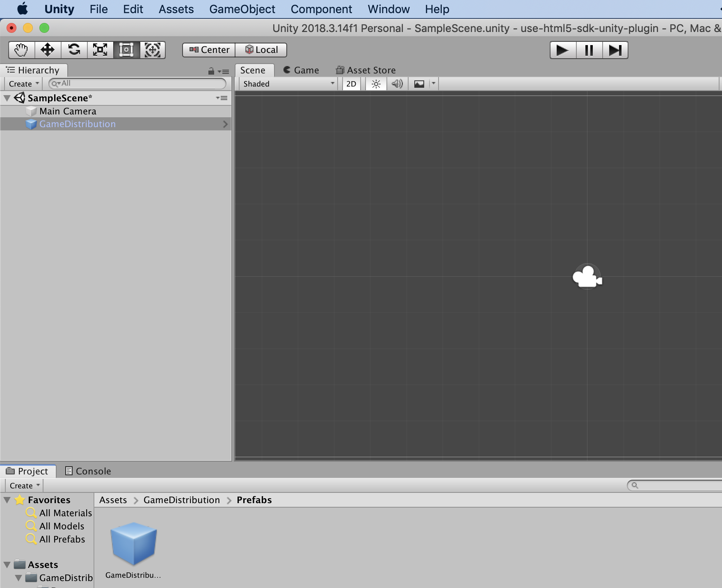Switch to Game tab
The width and height of the screenshot is (722, 588).
click(301, 70)
